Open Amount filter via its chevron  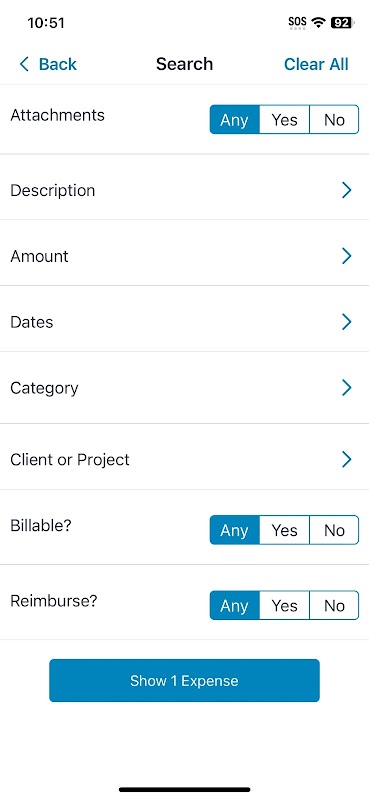347,256
